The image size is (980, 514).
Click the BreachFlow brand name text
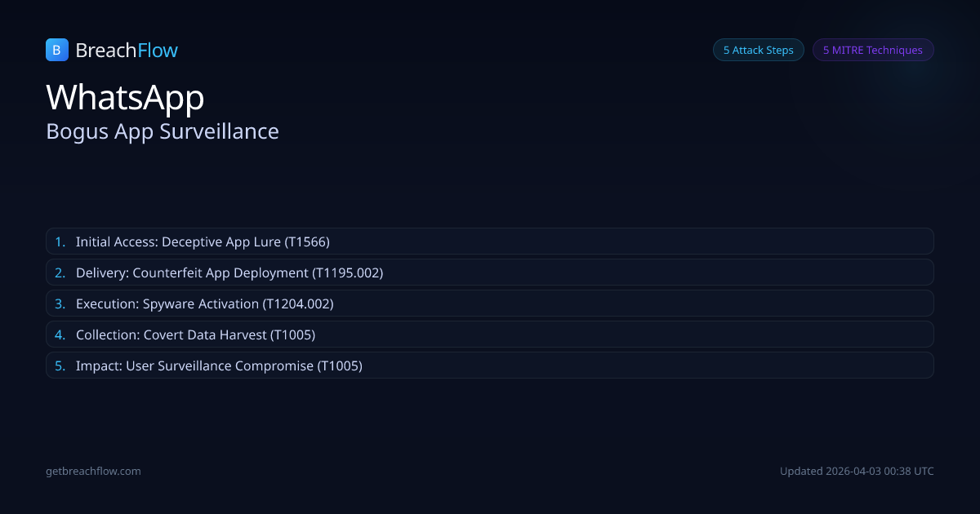[127, 51]
